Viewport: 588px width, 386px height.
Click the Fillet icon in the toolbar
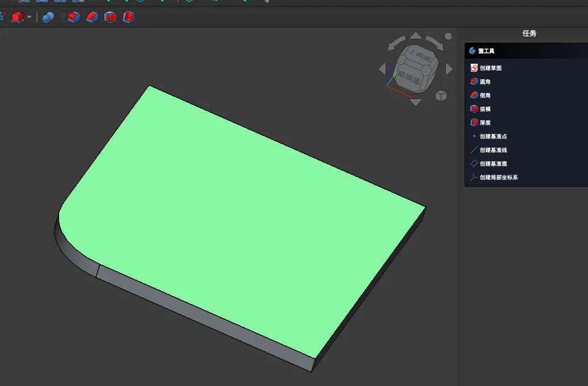tap(74, 18)
